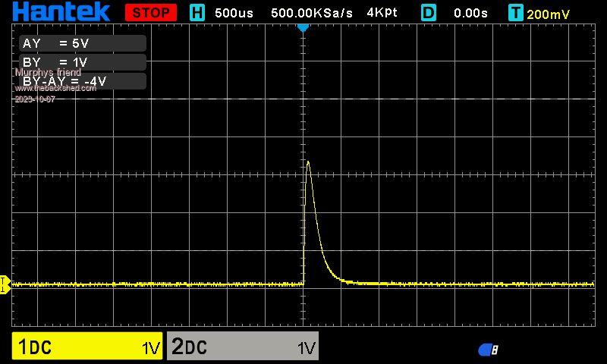Click the www.thebackshed.com watermark link
The image size is (607, 364).
[x=55, y=89]
